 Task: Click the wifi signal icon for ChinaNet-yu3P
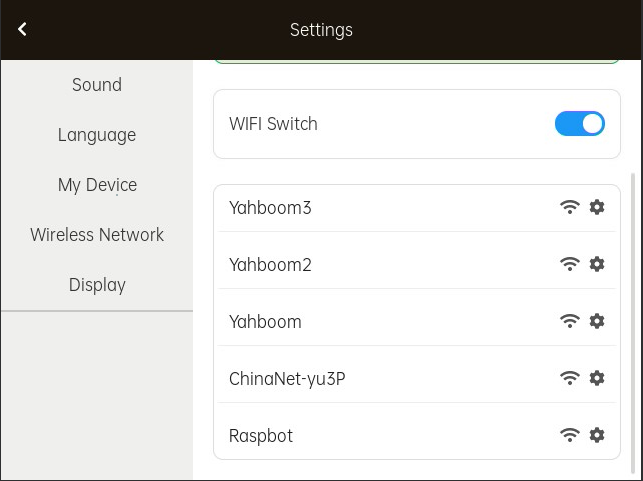pyautogui.click(x=570, y=378)
